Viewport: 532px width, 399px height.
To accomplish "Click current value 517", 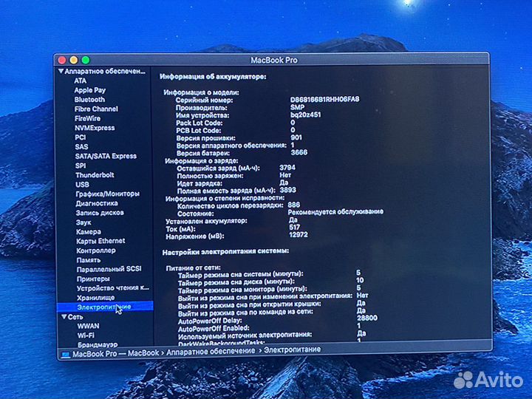I will (295, 227).
